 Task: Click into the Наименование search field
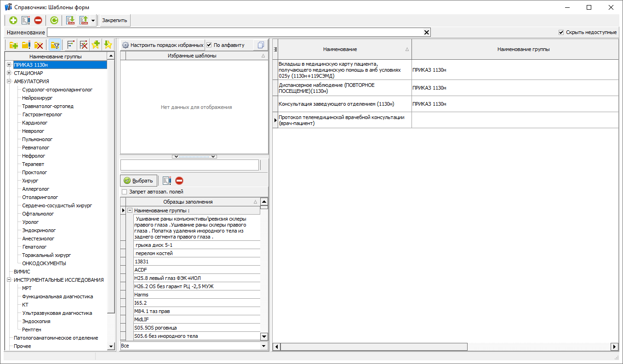[x=234, y=33]
